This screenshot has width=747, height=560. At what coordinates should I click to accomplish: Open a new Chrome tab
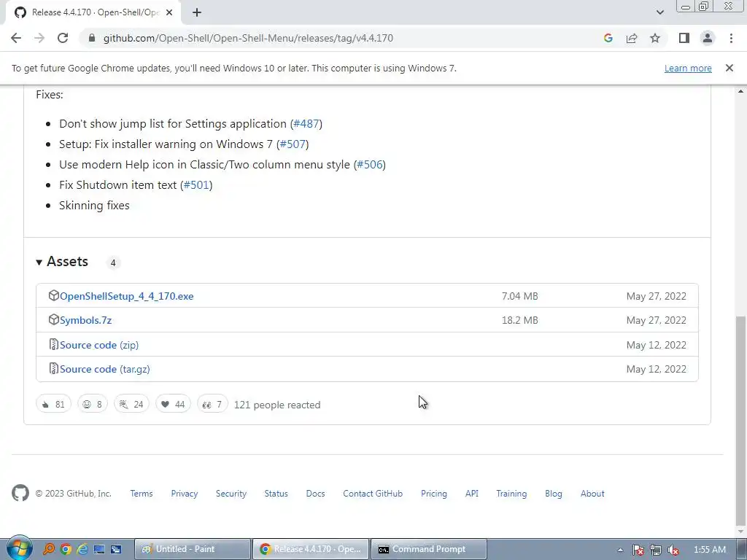click(x=197, y=13)
